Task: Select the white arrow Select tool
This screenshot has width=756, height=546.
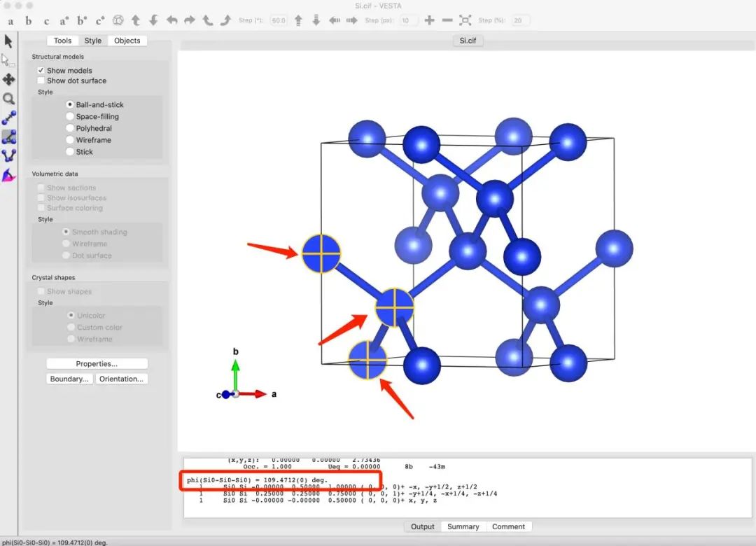Action: pos(8,60)
